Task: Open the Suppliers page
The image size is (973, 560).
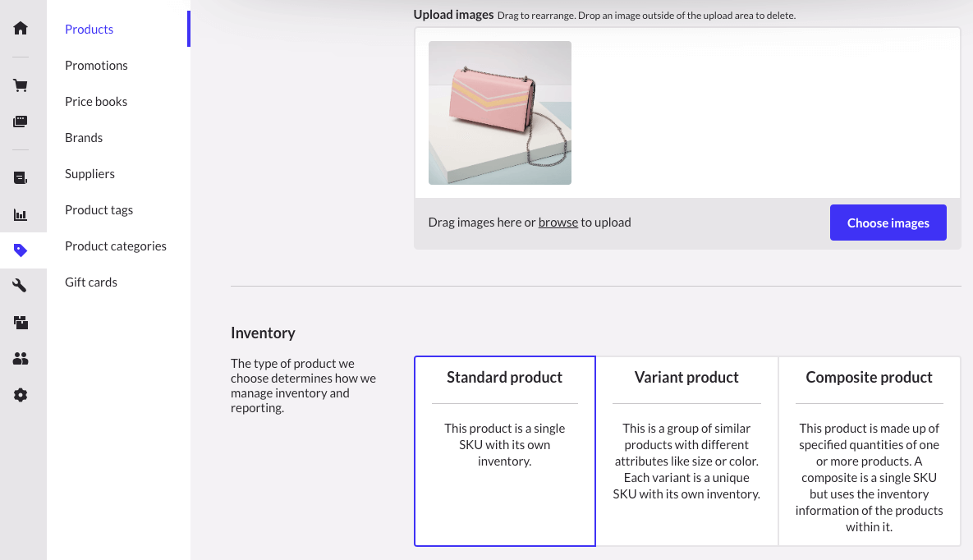Action: (x=90, y=174)
